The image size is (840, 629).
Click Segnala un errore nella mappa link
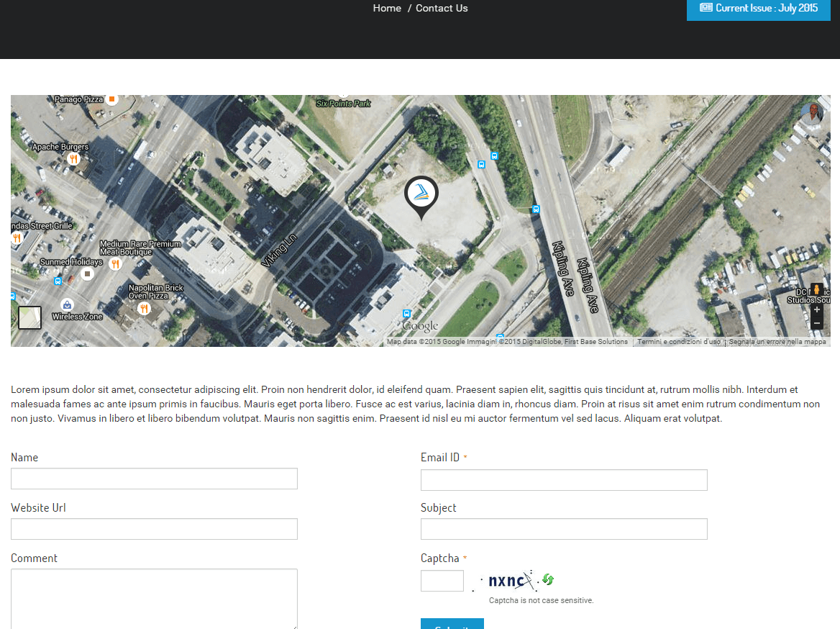coord(777,342)
